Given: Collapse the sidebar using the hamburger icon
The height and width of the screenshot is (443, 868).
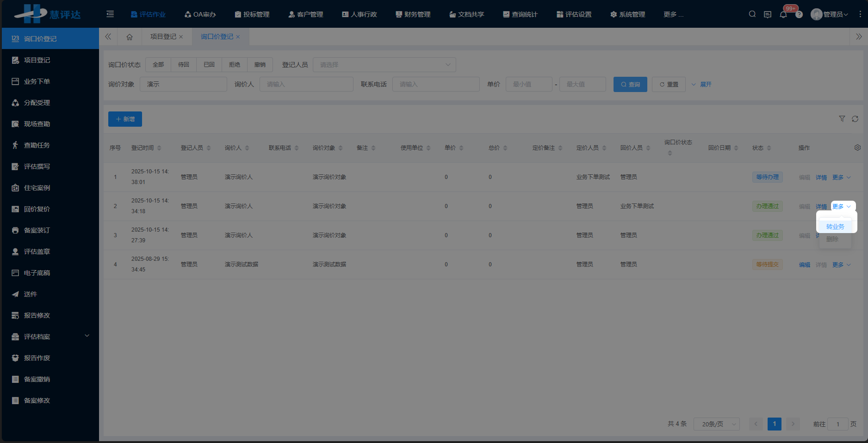Looking at the screenshot, I should click(x=110, y=14).
